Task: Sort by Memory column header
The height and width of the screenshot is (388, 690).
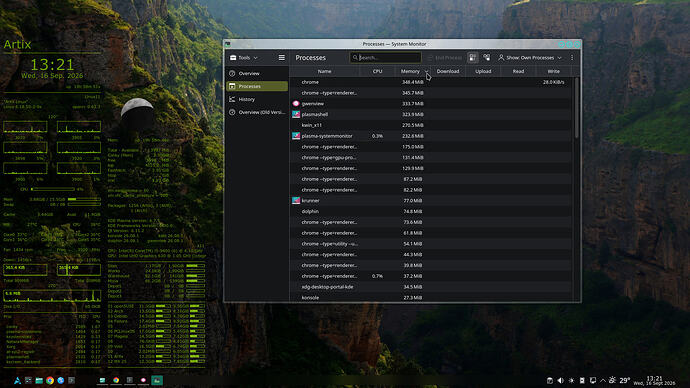Action: [412, 71]
